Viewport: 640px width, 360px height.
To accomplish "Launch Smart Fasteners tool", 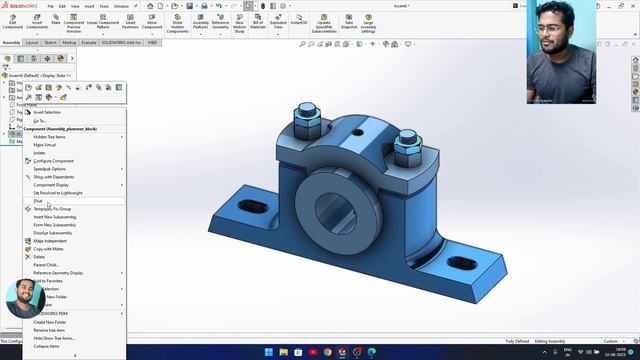I will click(130, 22).
